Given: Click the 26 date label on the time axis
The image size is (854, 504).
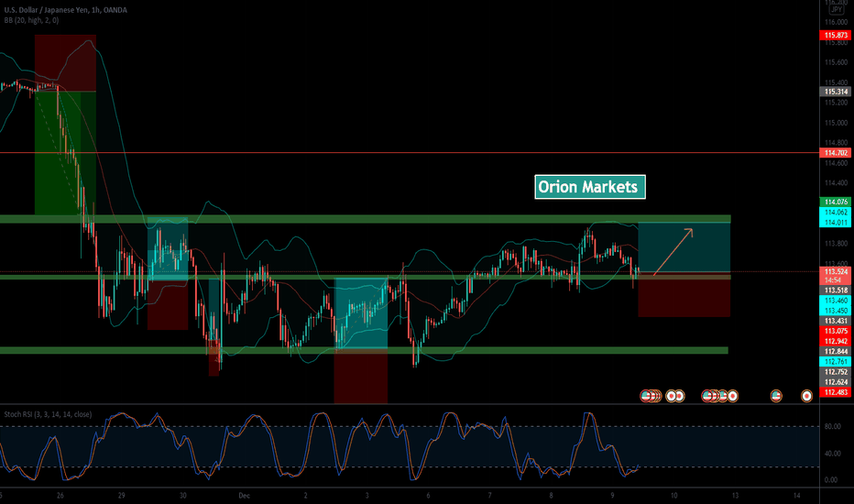Looking at the screenshot, I should (x=60, y=495).
